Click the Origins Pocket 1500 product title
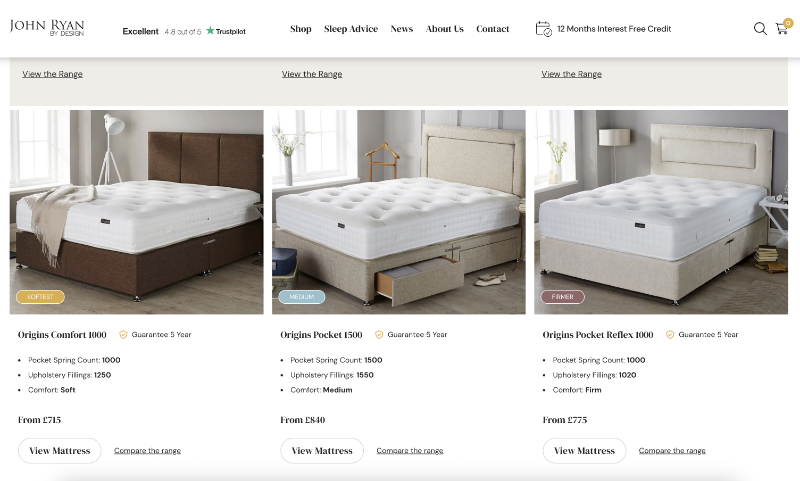Image resolution: width=800 pixels, height=481 pixels. tap(321, 335)
